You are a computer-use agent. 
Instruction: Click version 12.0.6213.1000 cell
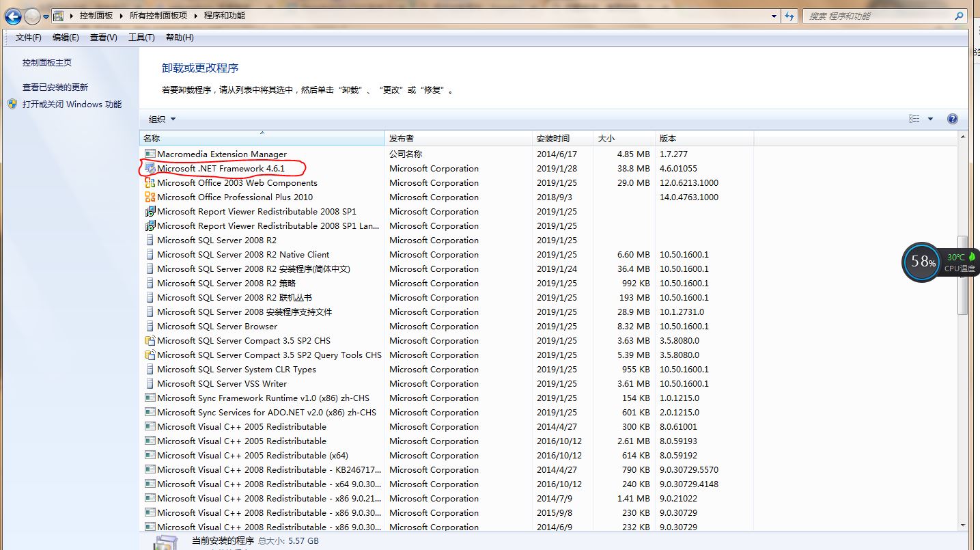tap(689, 183)
